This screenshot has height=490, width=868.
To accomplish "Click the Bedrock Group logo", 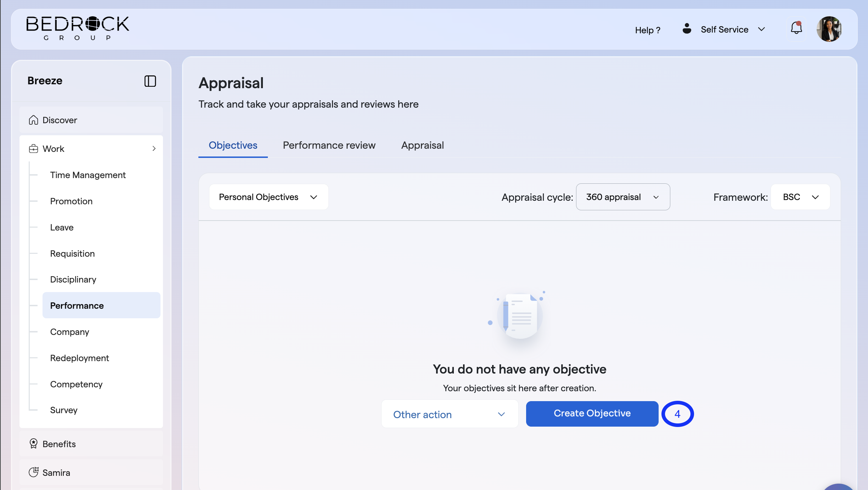I will (x=78, y=28).
